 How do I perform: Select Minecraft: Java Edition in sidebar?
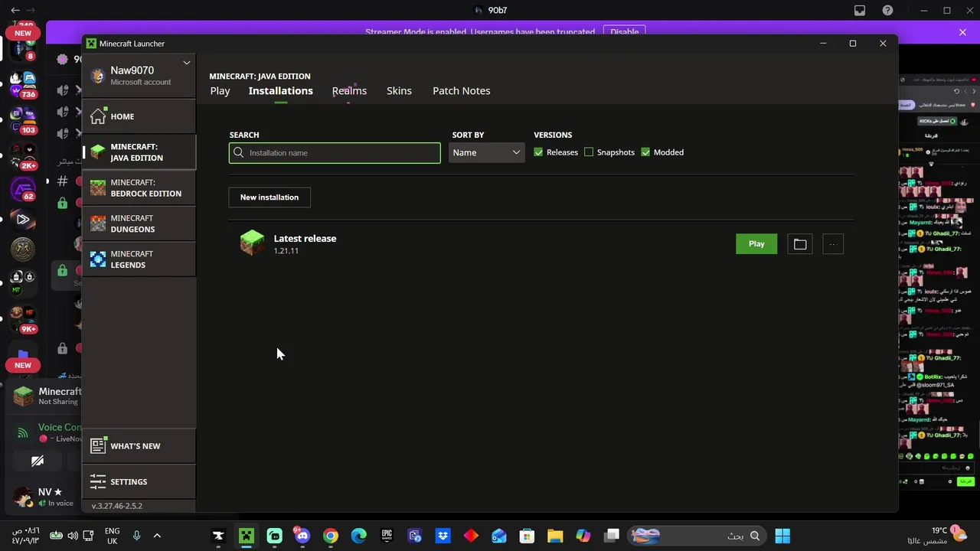pyautogui.click(x=139, y=152)
